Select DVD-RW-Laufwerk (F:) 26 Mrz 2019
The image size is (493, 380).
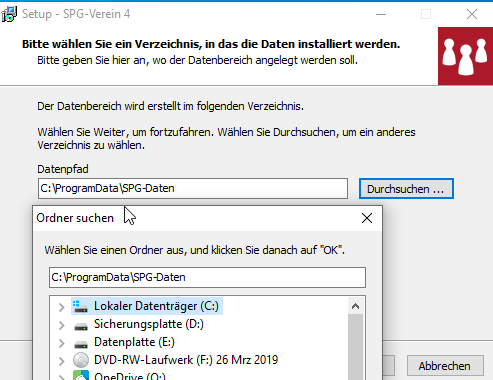click(186, 360)
